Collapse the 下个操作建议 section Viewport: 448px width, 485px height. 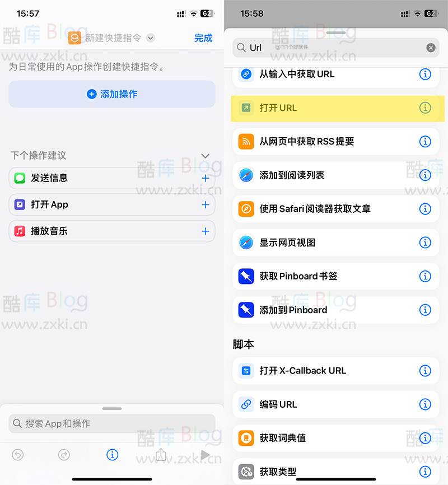tap(205, 156)
